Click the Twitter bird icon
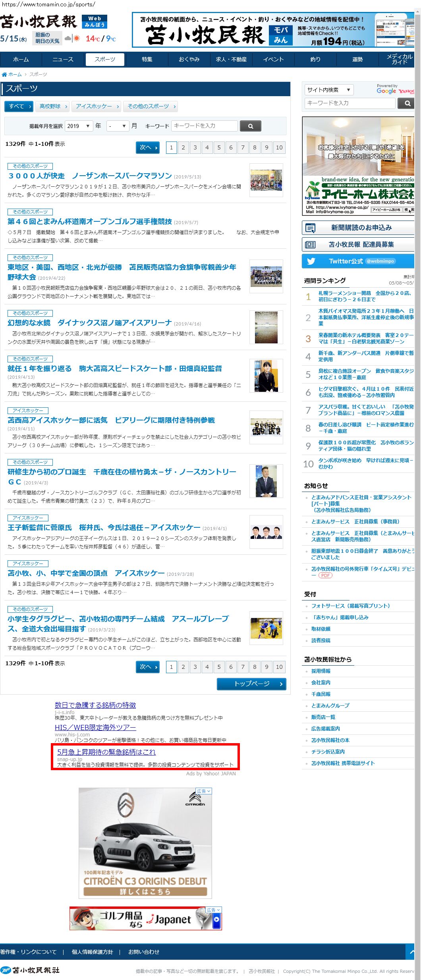421x980 pixels. pyautogui.click(x=311, y=261)
